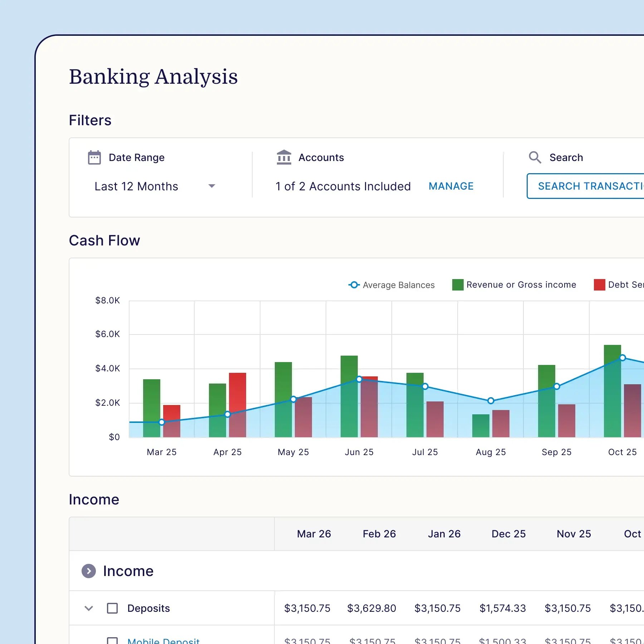Collapse the Deposits row chevron
Screen dimensions: 644x644
pos(88,608)
